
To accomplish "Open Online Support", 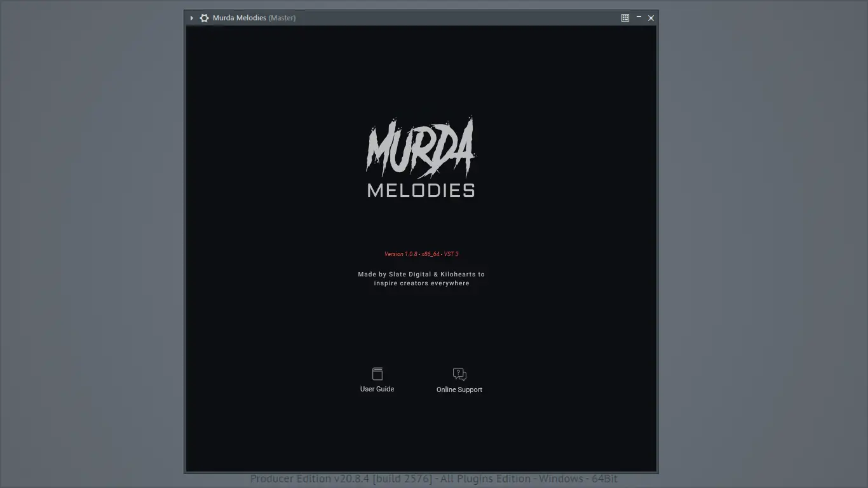I will [459, 381].
